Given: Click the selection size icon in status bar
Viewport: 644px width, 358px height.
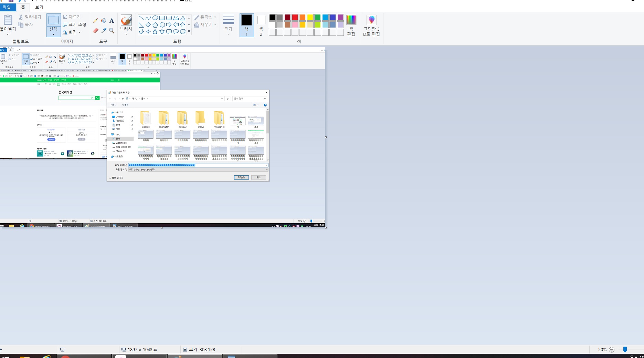Looking at the screenshot, I should (x=62, y=349).
